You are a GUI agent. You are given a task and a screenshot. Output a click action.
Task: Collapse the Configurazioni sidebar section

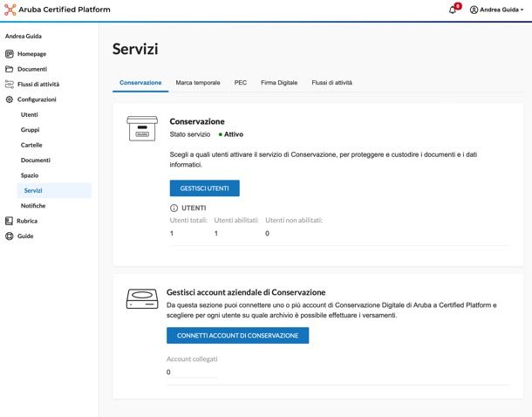tap(37, 99)
